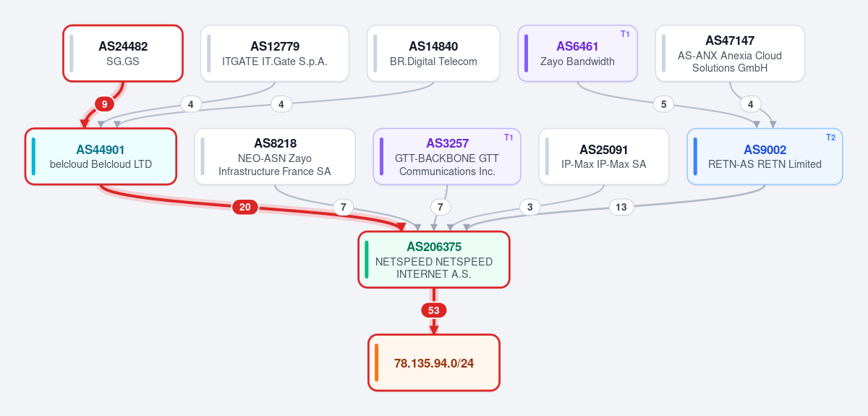Click the red edge badge 53
Image resolution: width=868 pixels, height=416 pixels.
tap(434, 310)
